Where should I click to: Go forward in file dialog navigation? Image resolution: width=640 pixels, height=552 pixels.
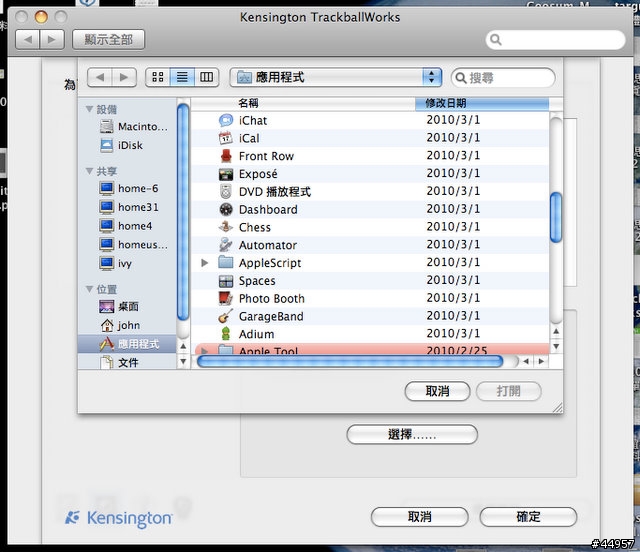pos(124,77)
